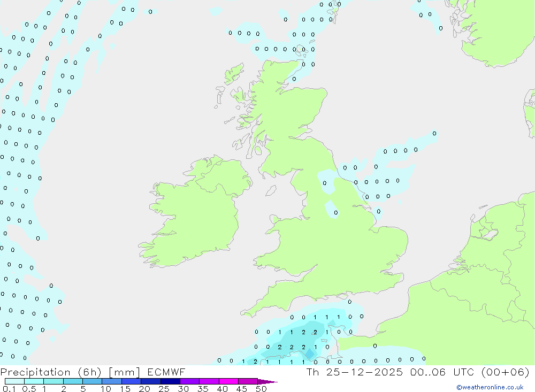Image resolution: width=535 pixels, height=392 pixels.
Task: Select the legend swatch between 2 and 5
Action: click(73, 381)
